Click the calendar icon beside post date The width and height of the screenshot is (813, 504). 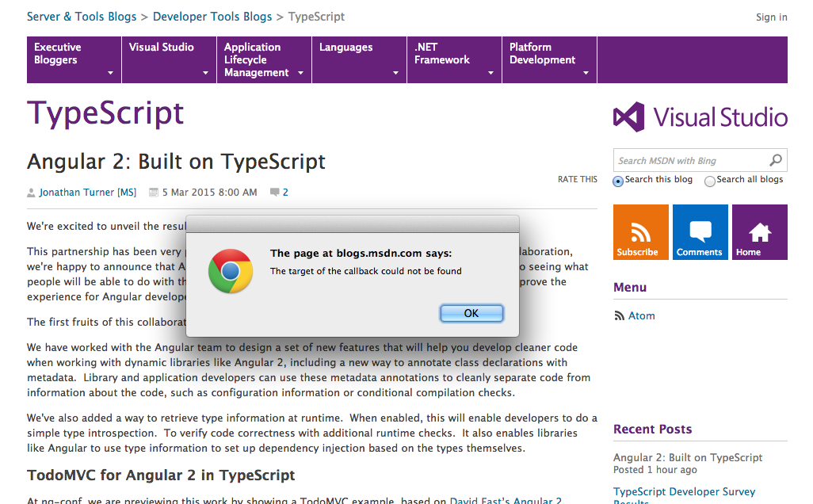154,193
